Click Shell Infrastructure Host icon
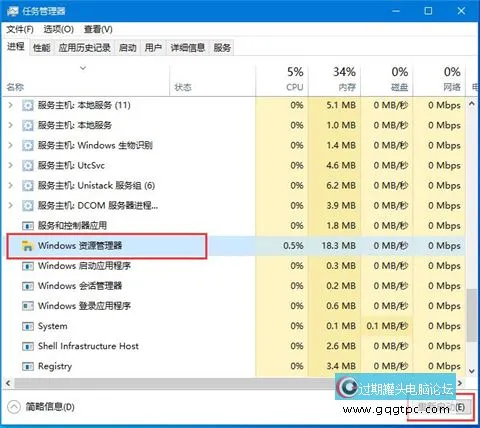 (x=28, y=346)
